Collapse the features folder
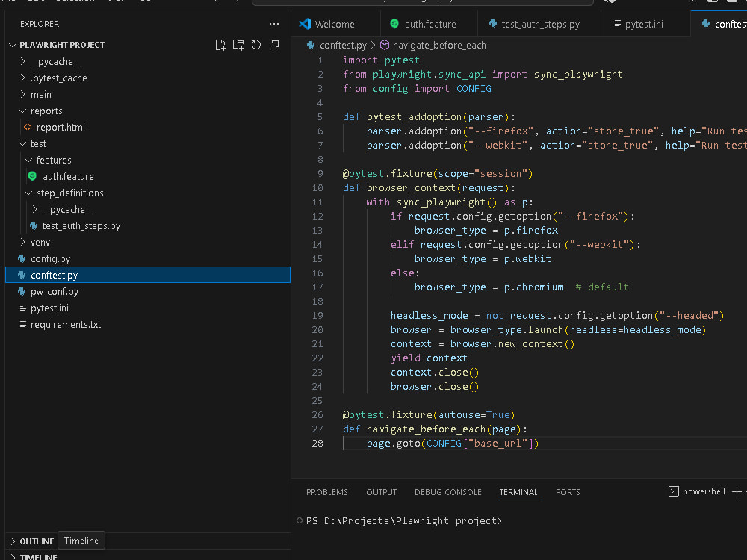The height and width of the screenshot is (560, 747). [x=28, y=160]
